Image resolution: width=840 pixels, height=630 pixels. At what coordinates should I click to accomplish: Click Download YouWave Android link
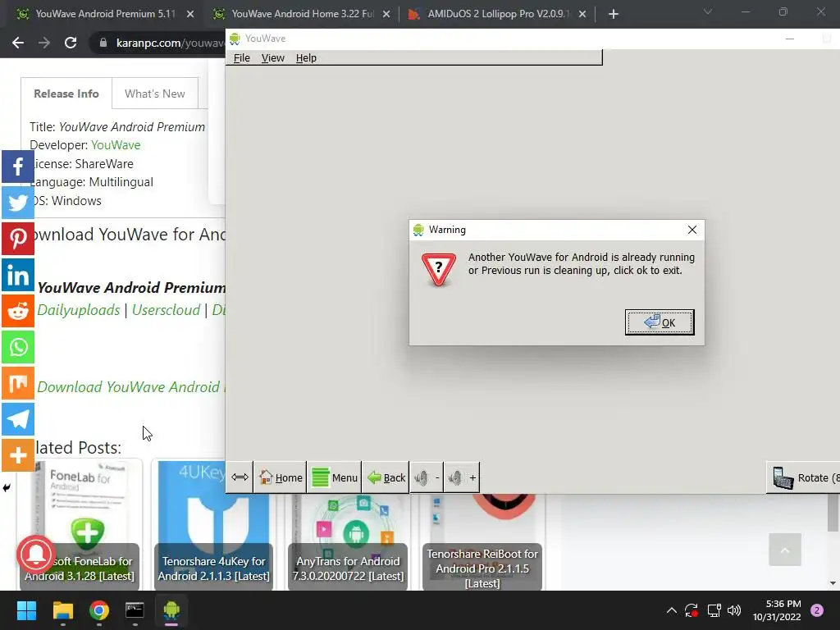130,387
